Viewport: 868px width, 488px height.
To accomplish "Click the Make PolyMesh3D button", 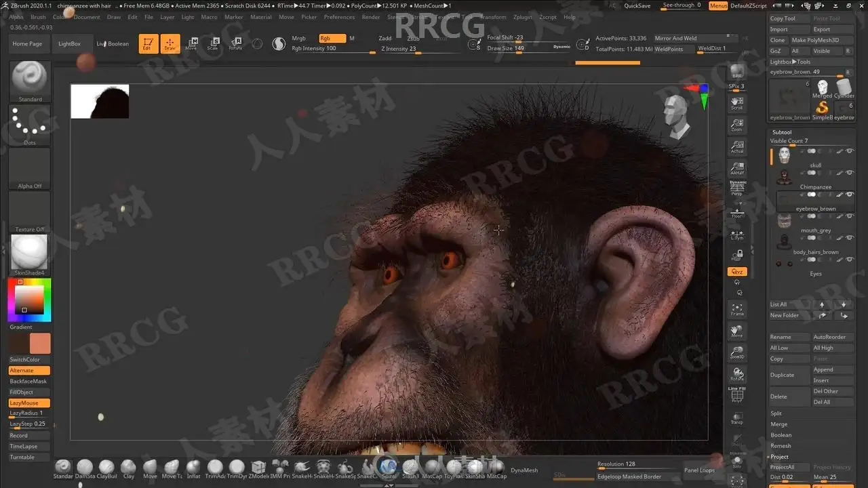I will tap(815, 40).
